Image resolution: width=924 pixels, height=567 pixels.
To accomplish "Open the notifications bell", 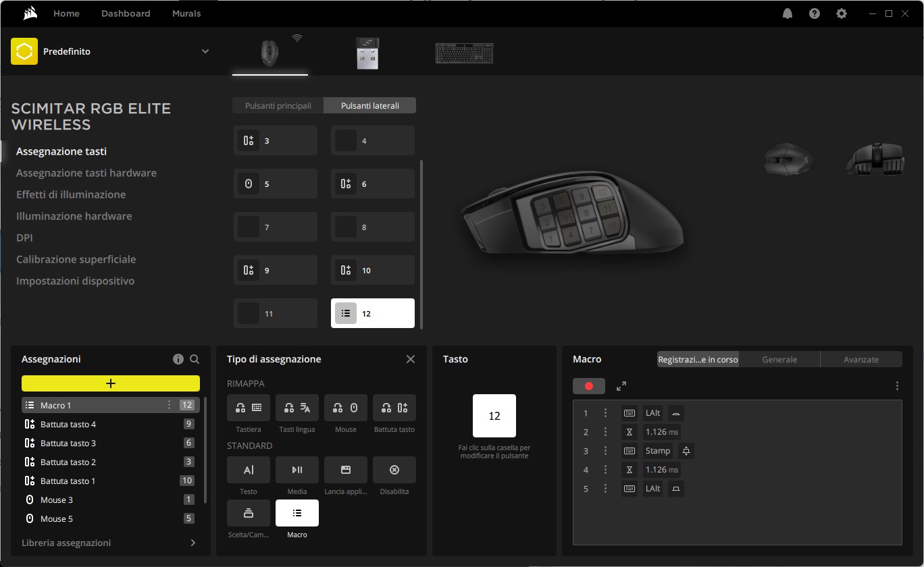I will pyautogui.click(x=788, y=13).
